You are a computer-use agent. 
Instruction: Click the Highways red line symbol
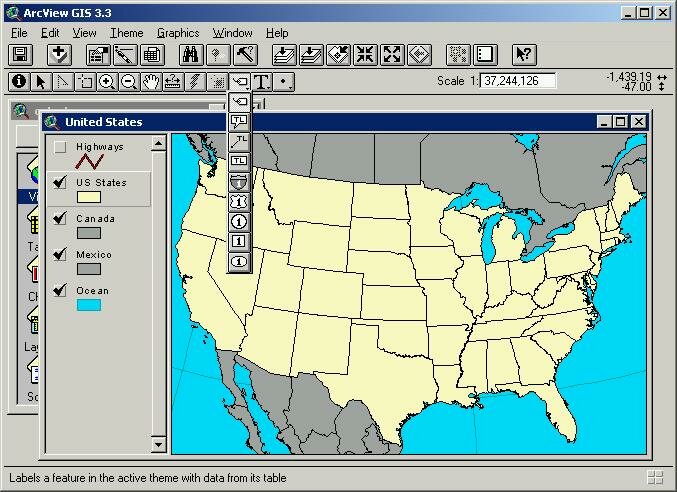pyautogui.click(x=89, y=161)
